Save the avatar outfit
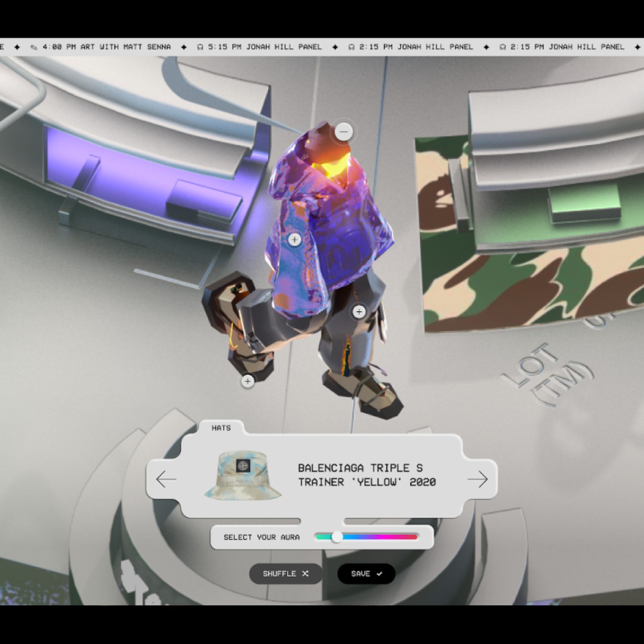 [x=366, y=574]
